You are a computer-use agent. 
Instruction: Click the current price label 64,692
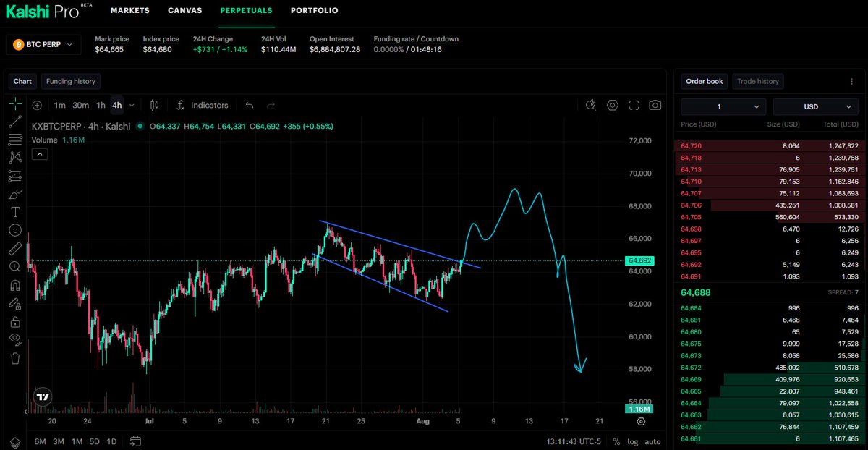click(641, 260)
